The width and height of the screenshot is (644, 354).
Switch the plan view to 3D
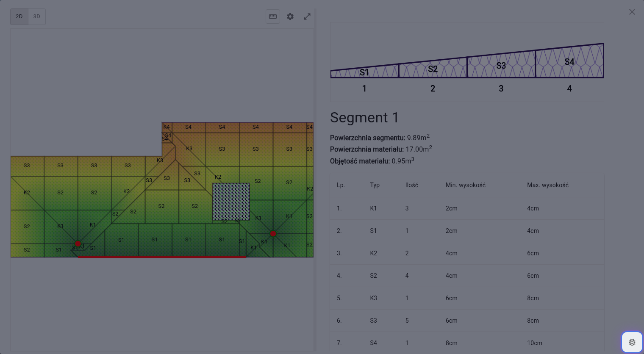pos(37,17)
